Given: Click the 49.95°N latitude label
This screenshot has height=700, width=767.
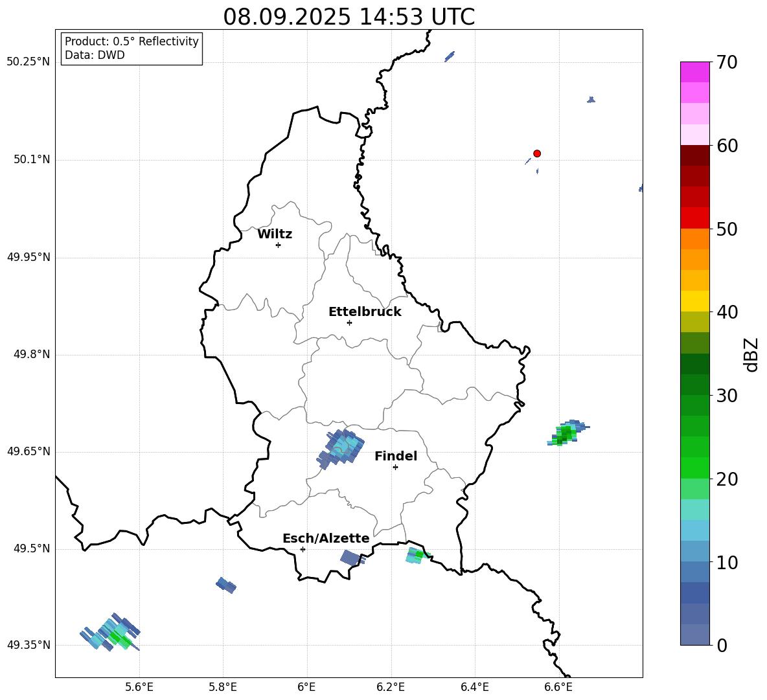Looking at the screenshot, I should 29,257.
